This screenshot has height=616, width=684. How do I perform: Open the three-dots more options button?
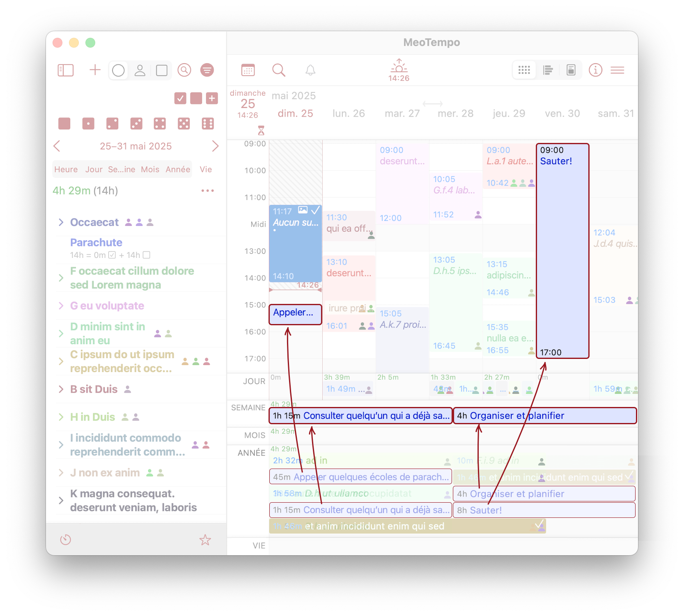[208, 191]
